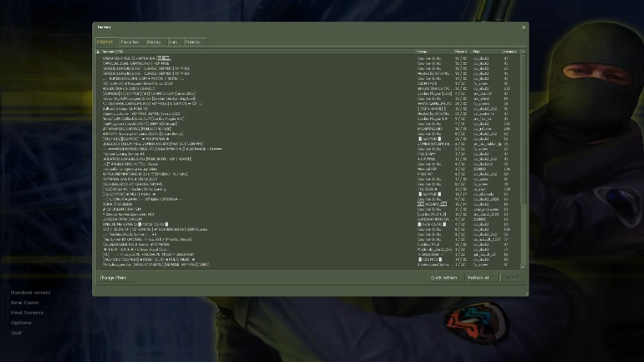Click the password lock column header icon
The width and height of the screenshot is (644, 362).
coord(98,52)
